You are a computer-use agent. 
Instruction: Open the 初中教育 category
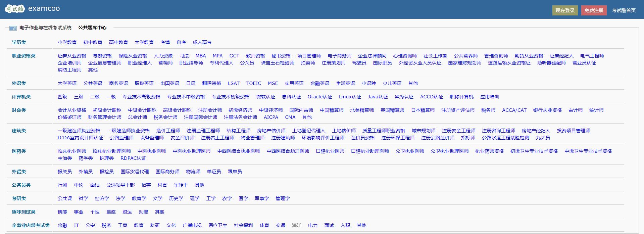click(93, 42)
